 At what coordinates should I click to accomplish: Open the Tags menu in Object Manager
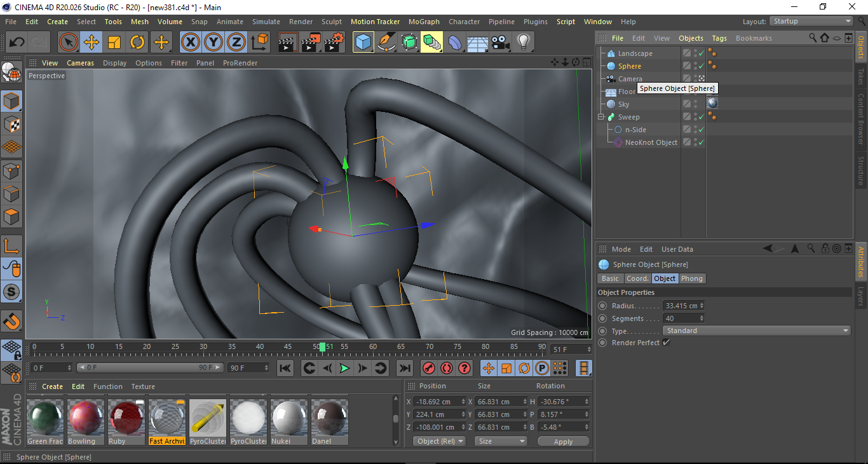719,38
